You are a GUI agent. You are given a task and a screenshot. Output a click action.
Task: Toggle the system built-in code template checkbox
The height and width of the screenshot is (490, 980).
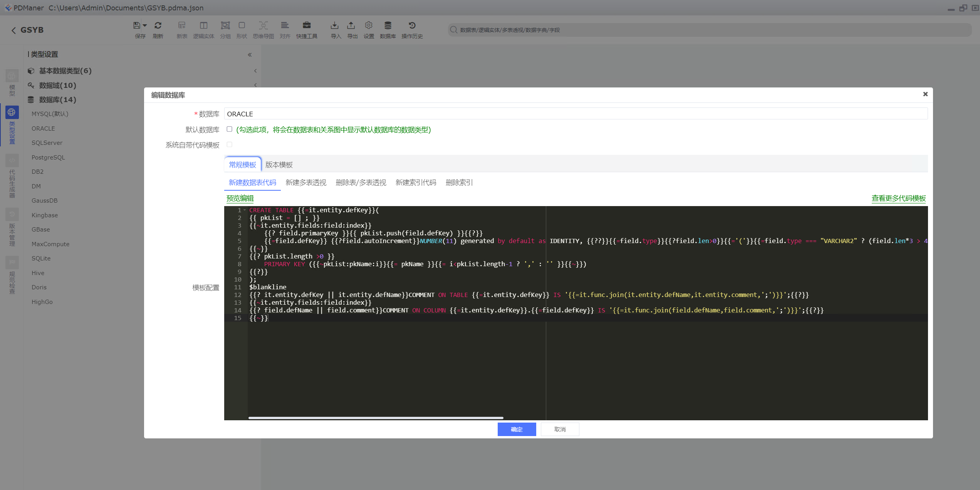pos(230,145)
